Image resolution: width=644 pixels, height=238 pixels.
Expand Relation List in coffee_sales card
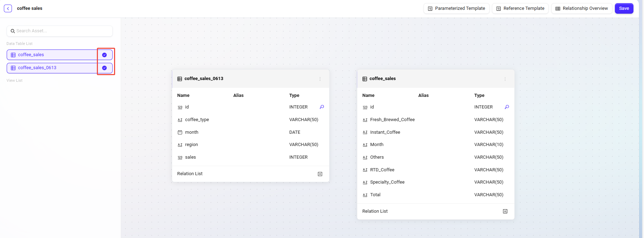point(505,211)
